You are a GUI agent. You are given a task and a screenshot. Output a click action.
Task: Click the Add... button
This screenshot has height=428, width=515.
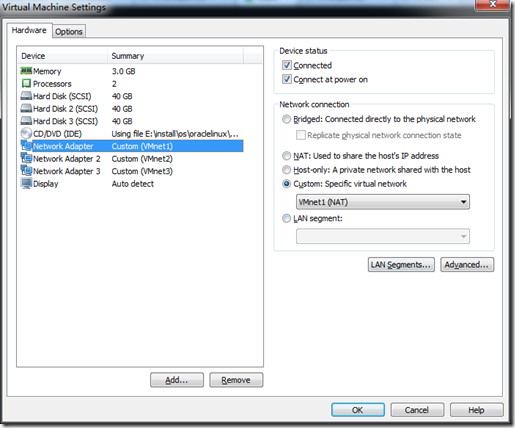point(177,380)
